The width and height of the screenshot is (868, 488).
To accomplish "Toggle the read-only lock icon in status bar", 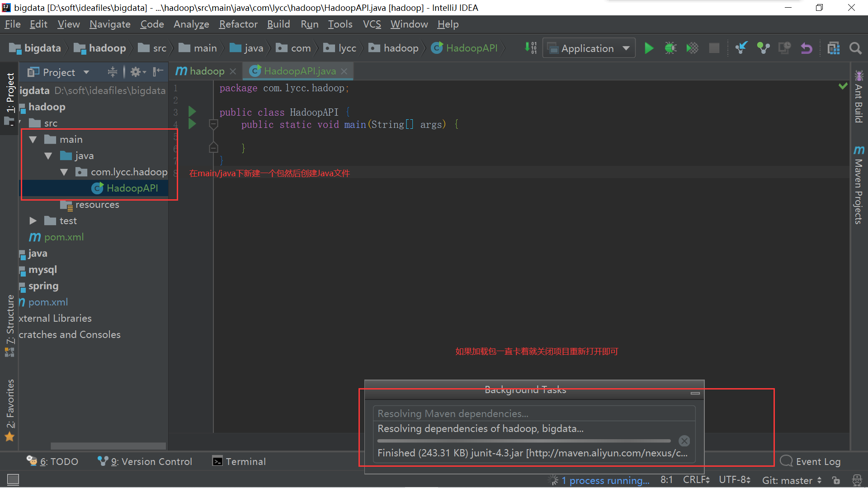I will coord(836,480).
